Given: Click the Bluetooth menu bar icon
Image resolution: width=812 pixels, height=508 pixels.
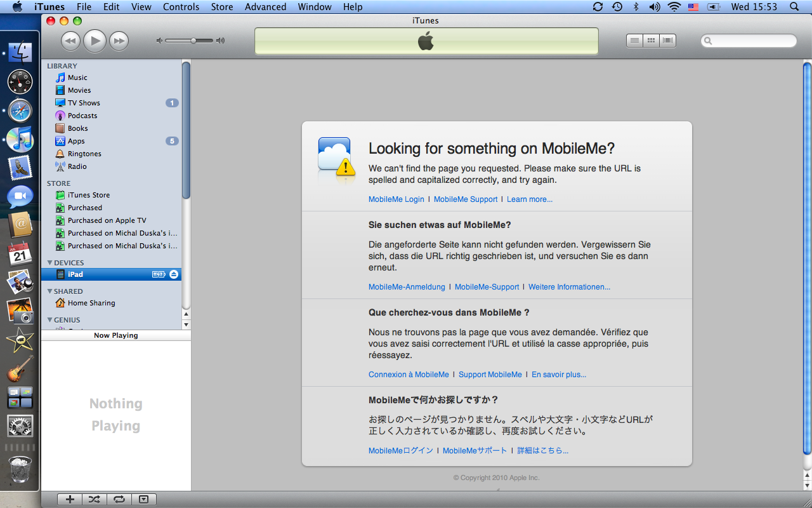Looking at the screenshot, I should click(x=636, y=7).
